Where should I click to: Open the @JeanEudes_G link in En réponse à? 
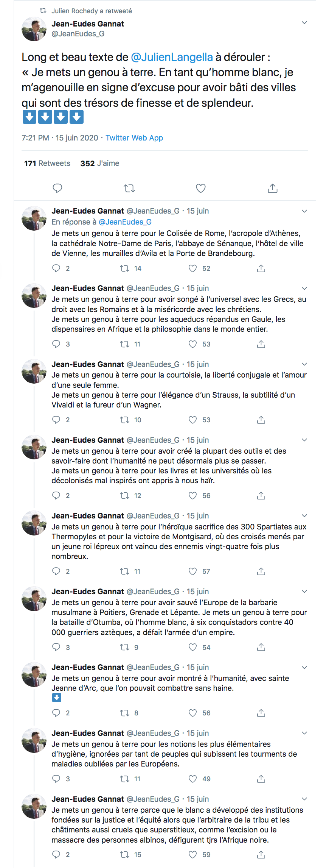coord(125,222)
